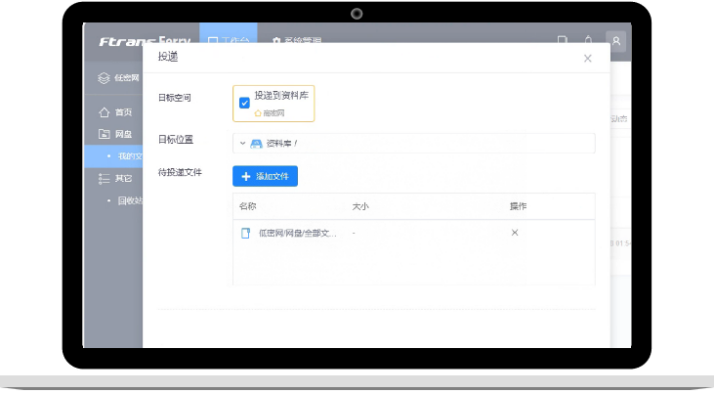
Task: Click the 操作 column header
Action: pyautogui.click(x=518, y=206)
